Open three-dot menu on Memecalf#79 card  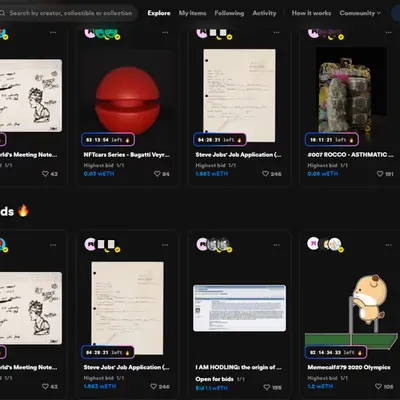[388, 245]
